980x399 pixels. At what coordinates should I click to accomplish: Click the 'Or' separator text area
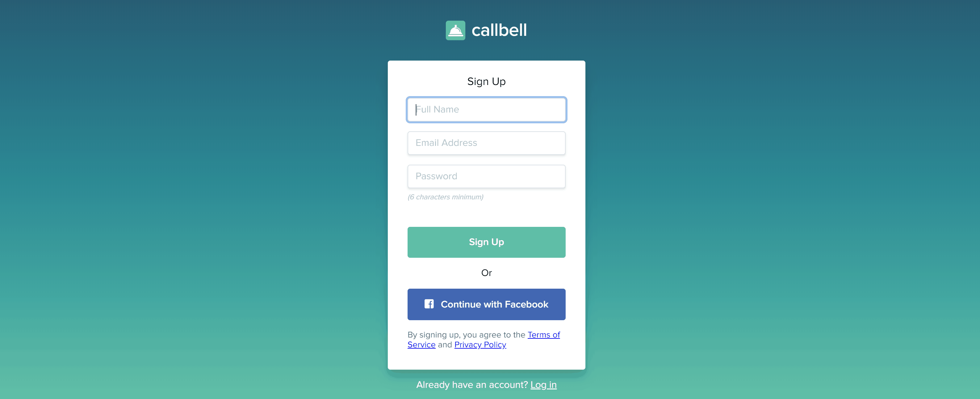point(486,273)
